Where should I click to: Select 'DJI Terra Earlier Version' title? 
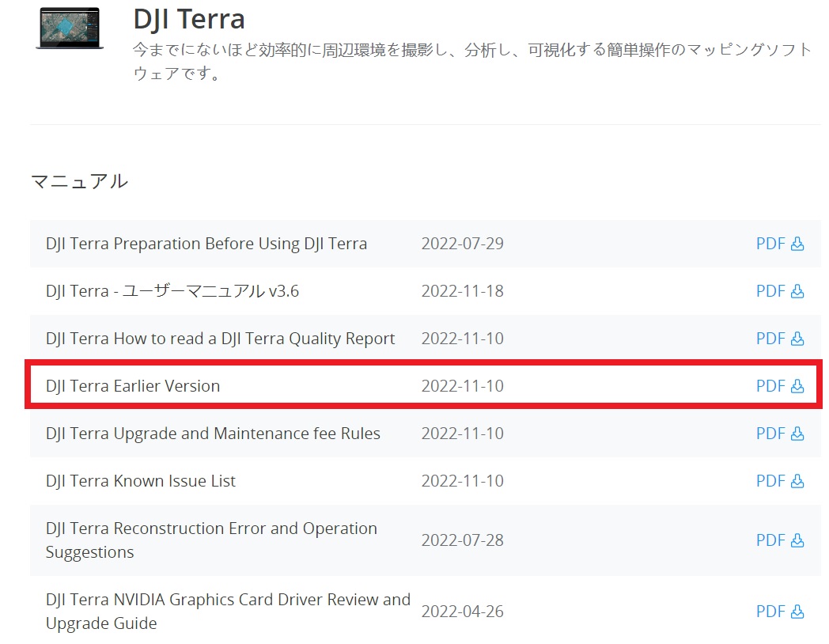(133, 386)
